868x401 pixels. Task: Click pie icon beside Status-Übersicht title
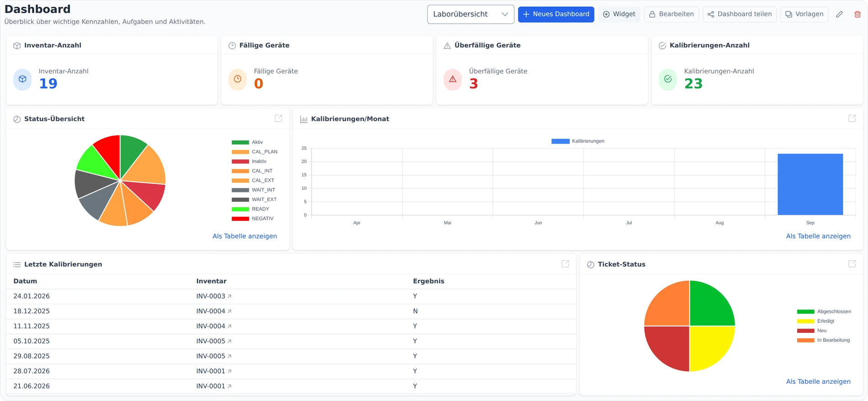point(17,119)
